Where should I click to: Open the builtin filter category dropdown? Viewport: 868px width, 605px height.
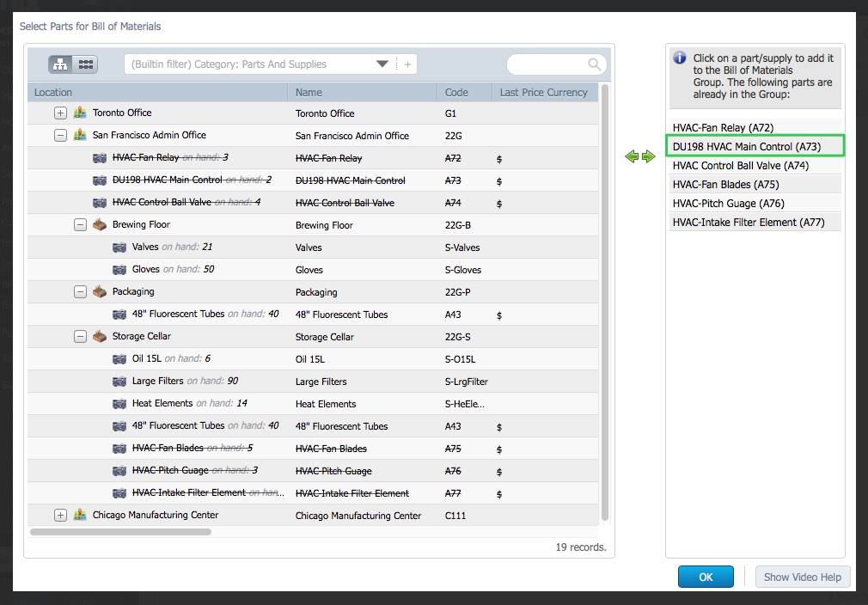pyautogui.click(x=382, y=64)
